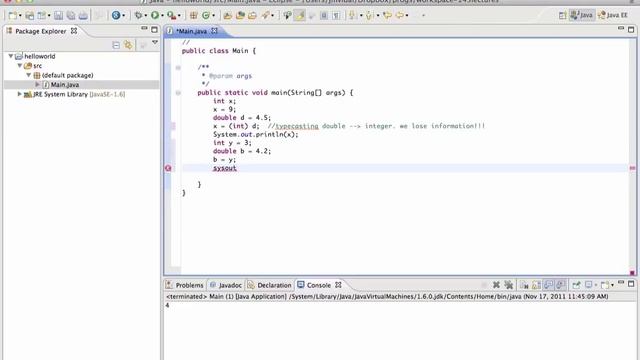Remove Launch icon in Console toolbar

(x=496, y=285)
